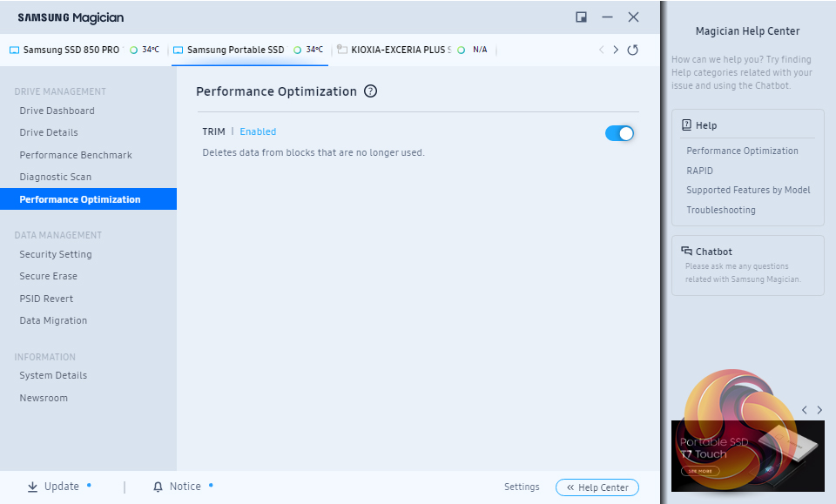Open Data Migration
Screen dimensions: 836x504
click(53, 320)
